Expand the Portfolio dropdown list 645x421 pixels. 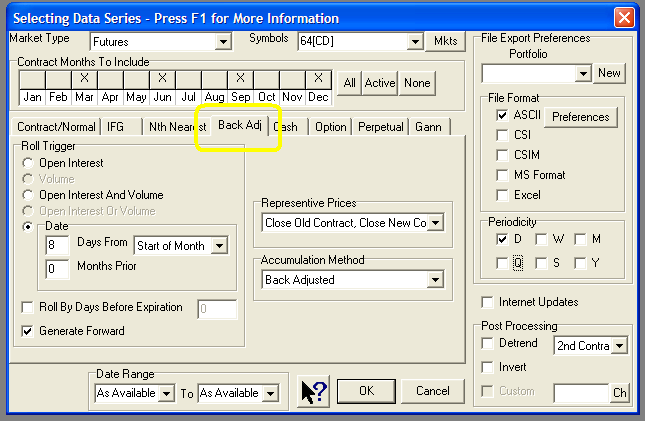point(583,74)
